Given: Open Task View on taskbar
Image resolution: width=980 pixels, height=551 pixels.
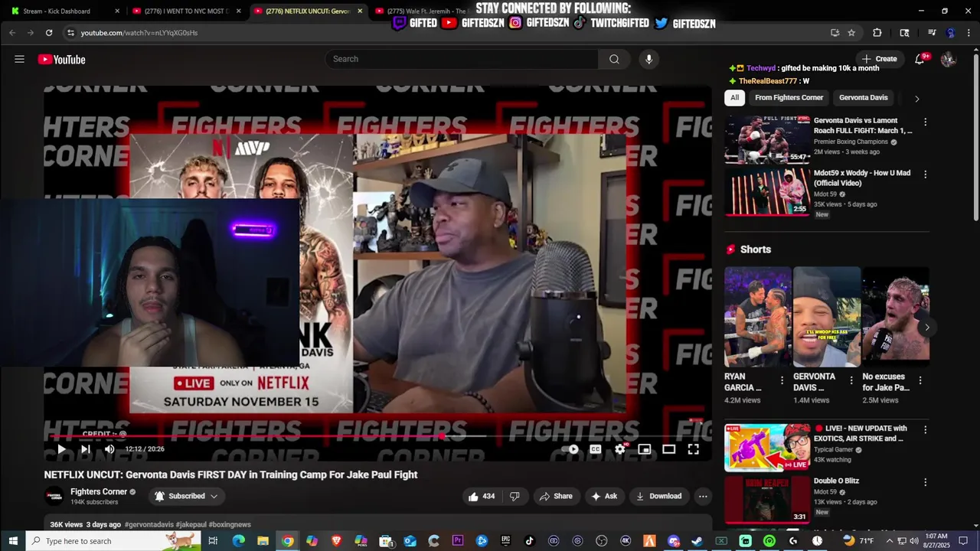Looking at the screenshot, I should [x=213, y=541].
